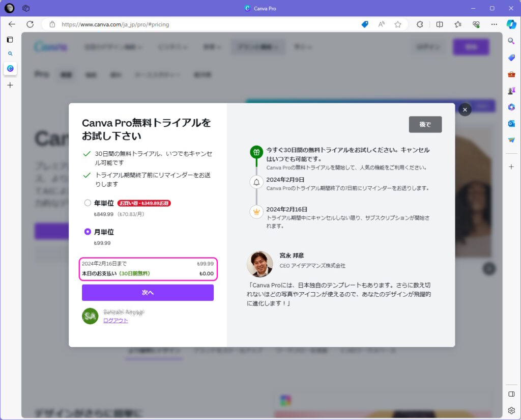Open search tabs icon in vertical tab strip
This screenshot has height=420, width=521.
tap(10, 53)
